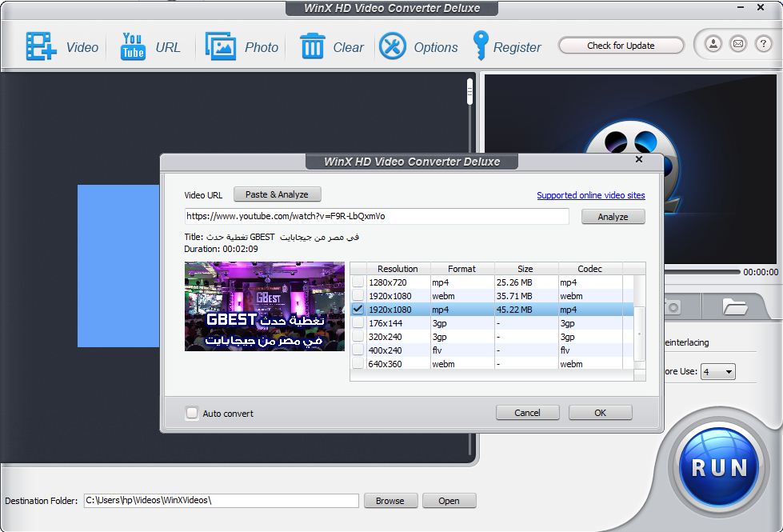Open the CPU Core Use dropdown
This screenshot has width=783, height=532.
[x=718, y=372]
